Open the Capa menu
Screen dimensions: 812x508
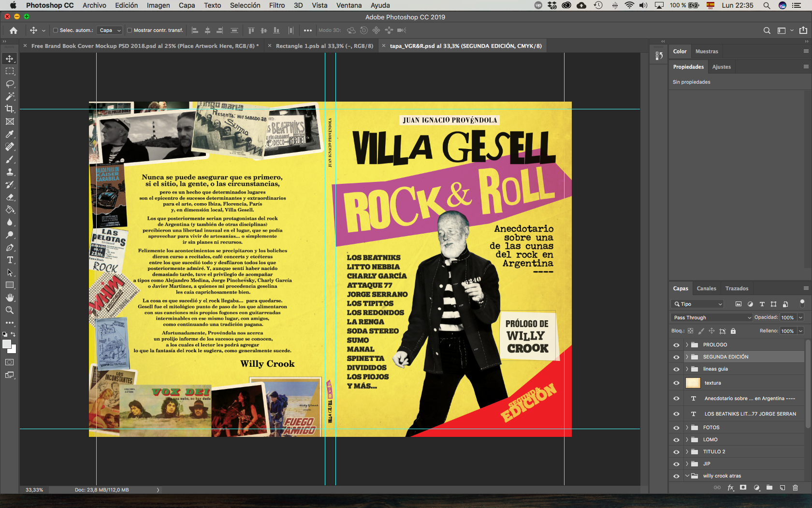tap(187, 5)
